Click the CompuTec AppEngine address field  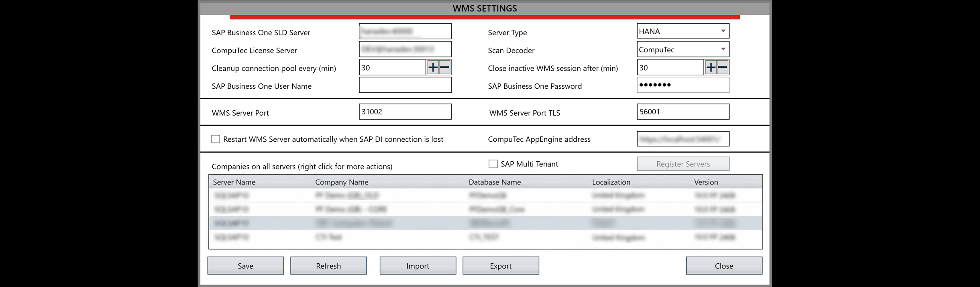683,139
